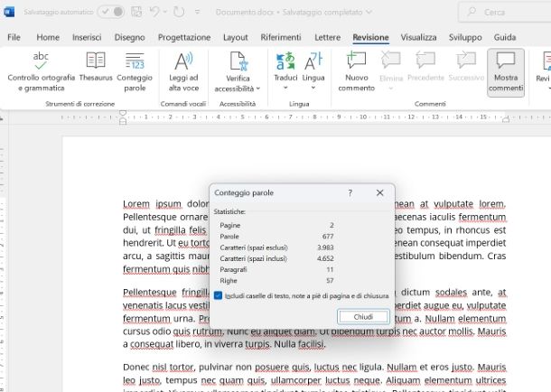This screenshot has height=392, width=551.
Task: Click the Commenti group label
Action: click(430, 104)
